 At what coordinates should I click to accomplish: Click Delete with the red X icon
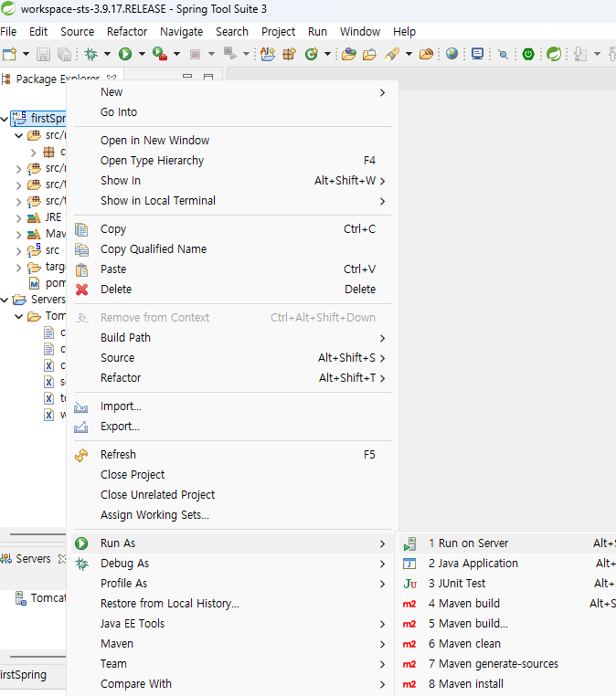point(232,289)
